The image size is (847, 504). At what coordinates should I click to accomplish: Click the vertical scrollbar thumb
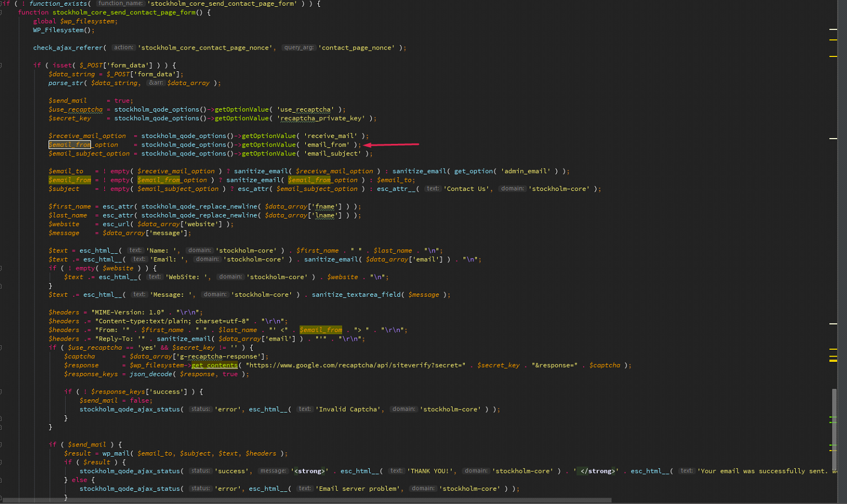pyautogui.click(x=834, y=430)
